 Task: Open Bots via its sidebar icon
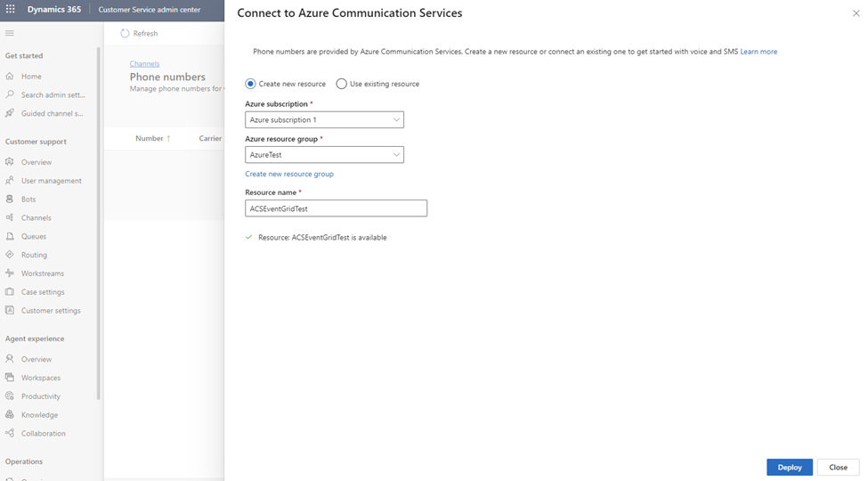tap(10, 200)
